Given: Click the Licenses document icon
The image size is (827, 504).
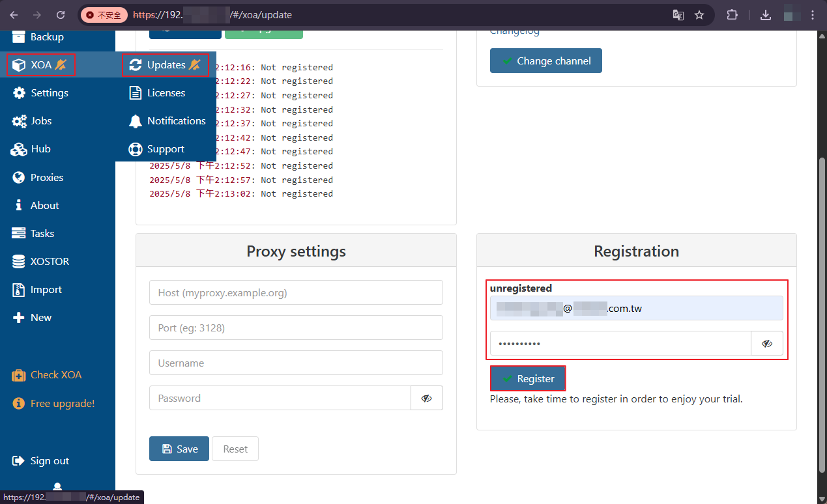Looking at the screenshot, I should [136, 93].
